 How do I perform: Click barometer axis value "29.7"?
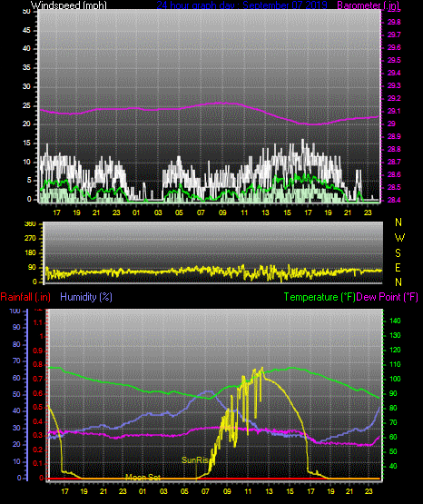click(x=394, y=35)
